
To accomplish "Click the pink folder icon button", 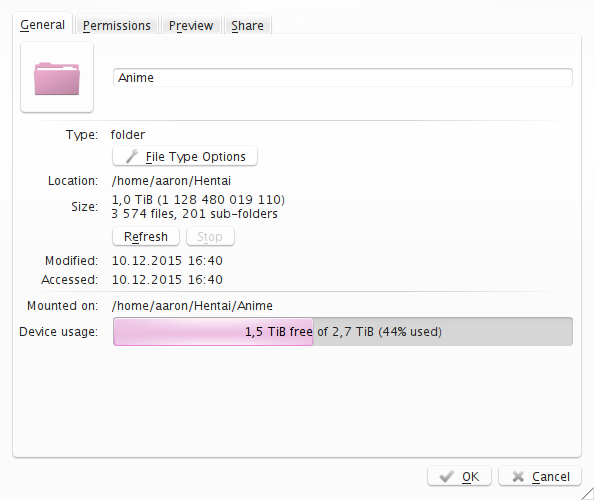I will click(57, 77).
